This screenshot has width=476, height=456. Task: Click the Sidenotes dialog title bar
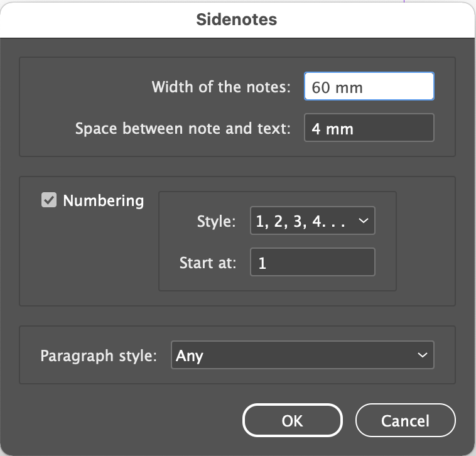237,19
